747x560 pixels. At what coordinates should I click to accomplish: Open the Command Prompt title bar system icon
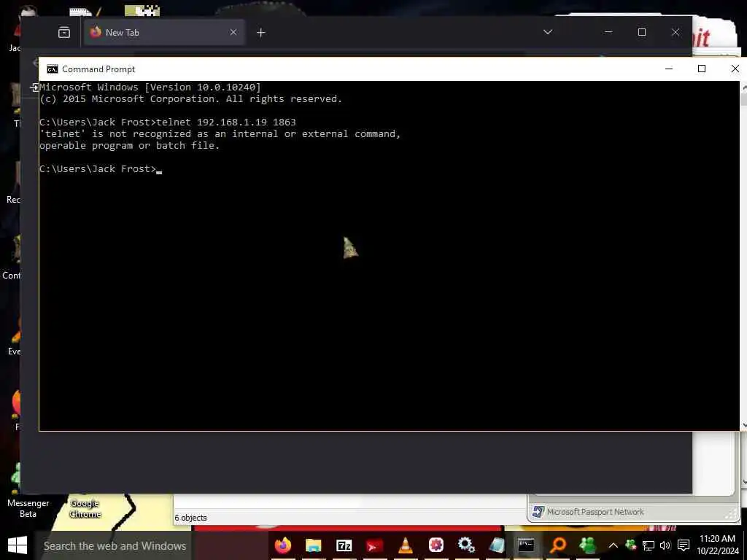[53, 69]
